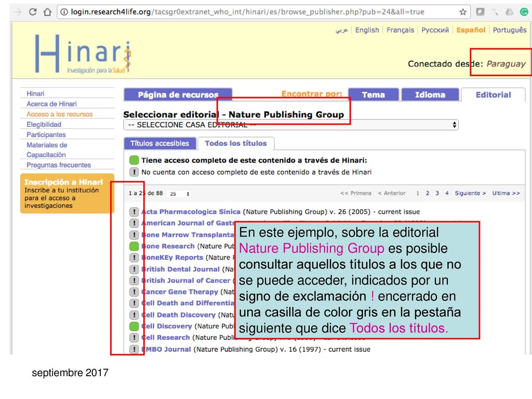532x399 pixels.
Task: Click the Hinari logo
Action: click(x=83, y=54)
